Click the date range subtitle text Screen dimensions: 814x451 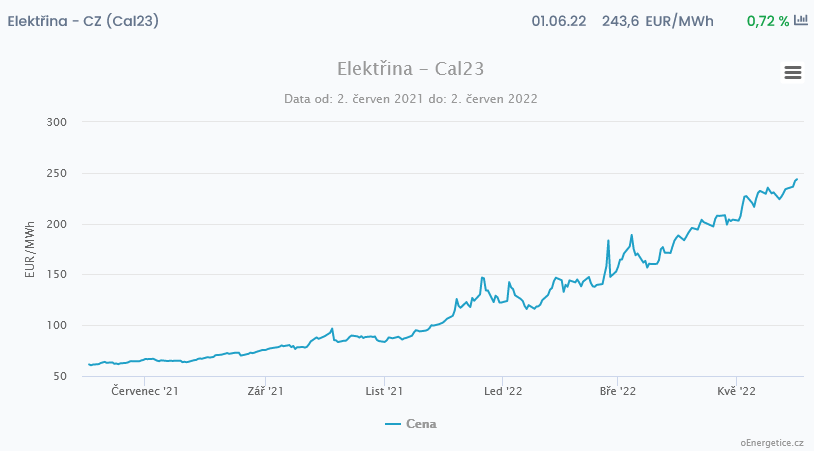tap(410, 98)
